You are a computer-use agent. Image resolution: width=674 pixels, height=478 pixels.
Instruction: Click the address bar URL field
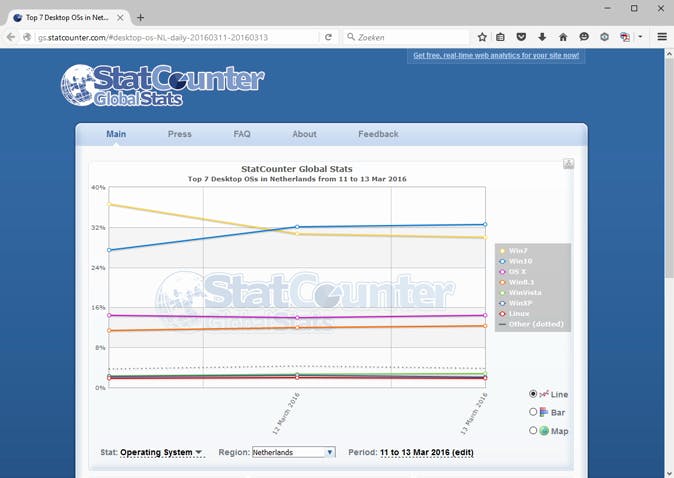click(176, 37)
